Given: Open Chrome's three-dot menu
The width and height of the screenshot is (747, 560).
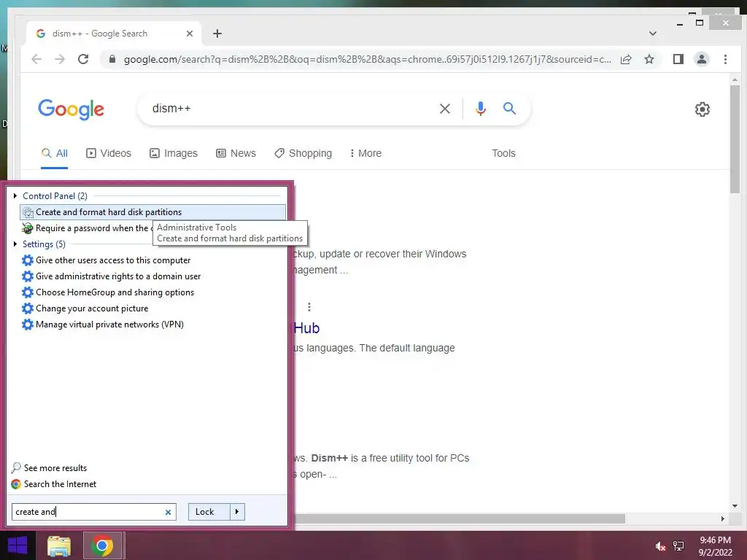Looking at the screenshot, I should click(725, 59).
